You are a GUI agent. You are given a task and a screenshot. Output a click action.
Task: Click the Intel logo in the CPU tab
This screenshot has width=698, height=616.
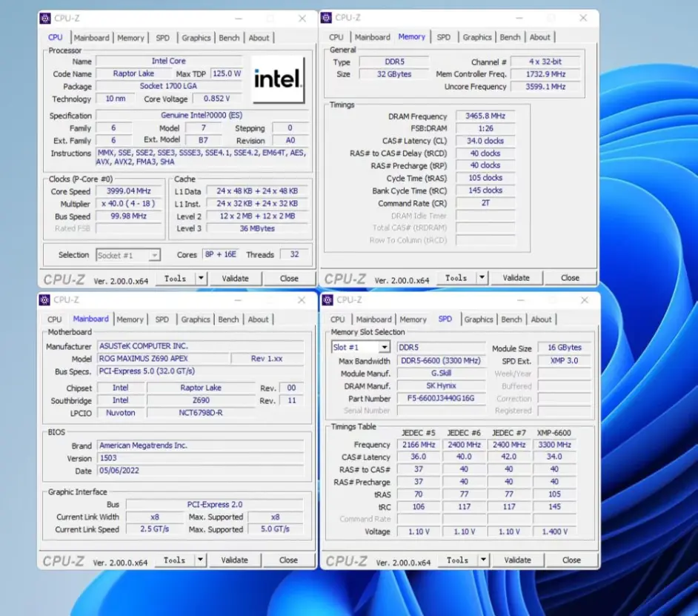click(x=276, y=80)
